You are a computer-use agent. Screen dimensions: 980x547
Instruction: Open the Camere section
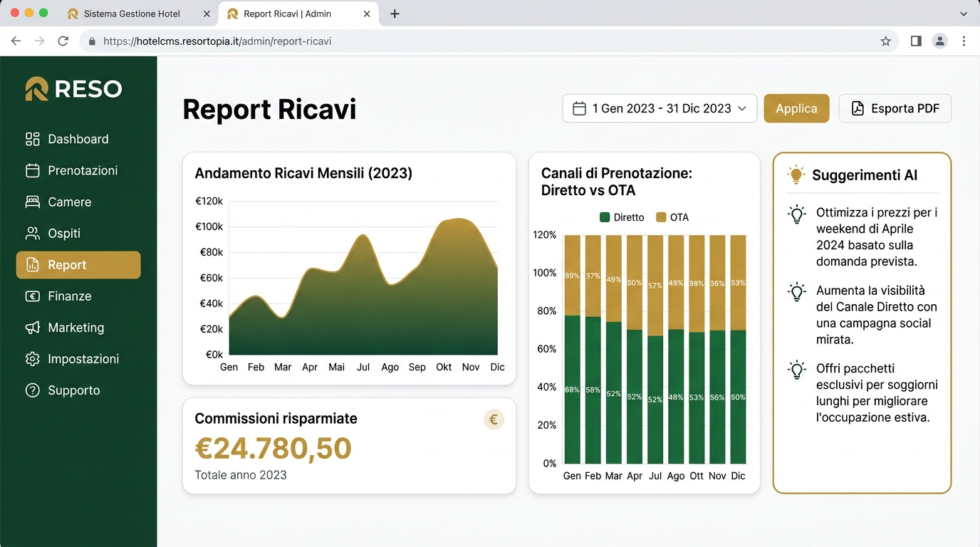click(x=78, y=202)
